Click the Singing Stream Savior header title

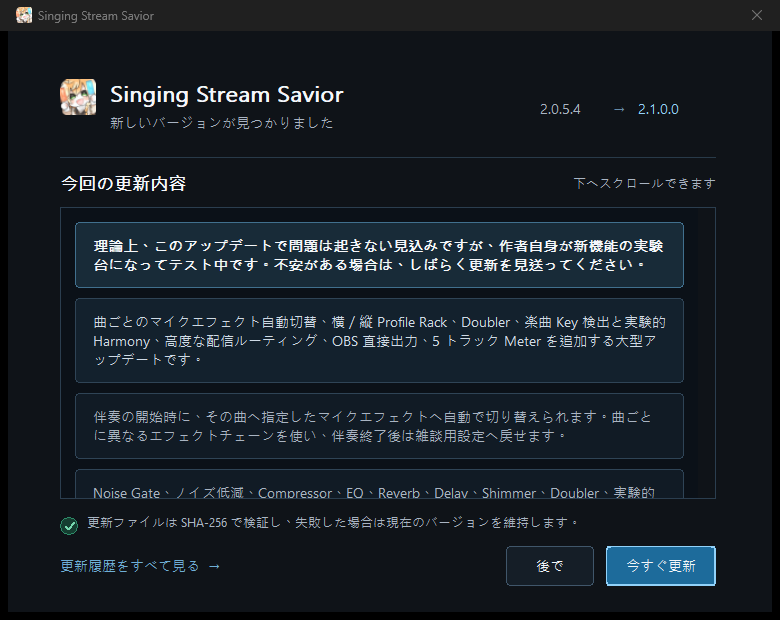click(227, 95)
